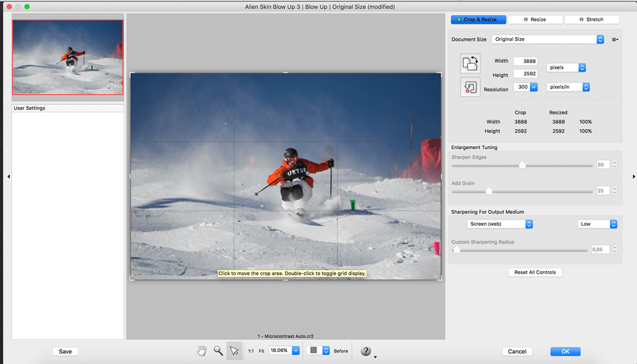The image size is (637, 364).
Task: Click the top-left crop corner handle
Action: pyautogui.click(x=131, y=74)
